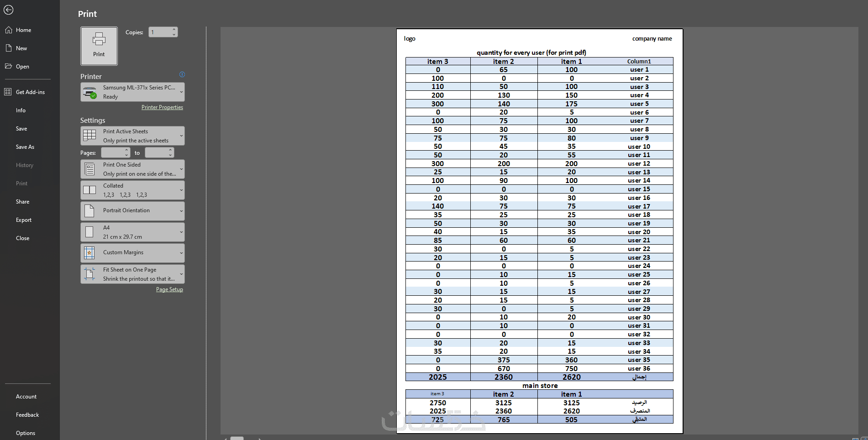Click the 'Column1' header cell
This screenshot has width=868, height=440.
639,61
